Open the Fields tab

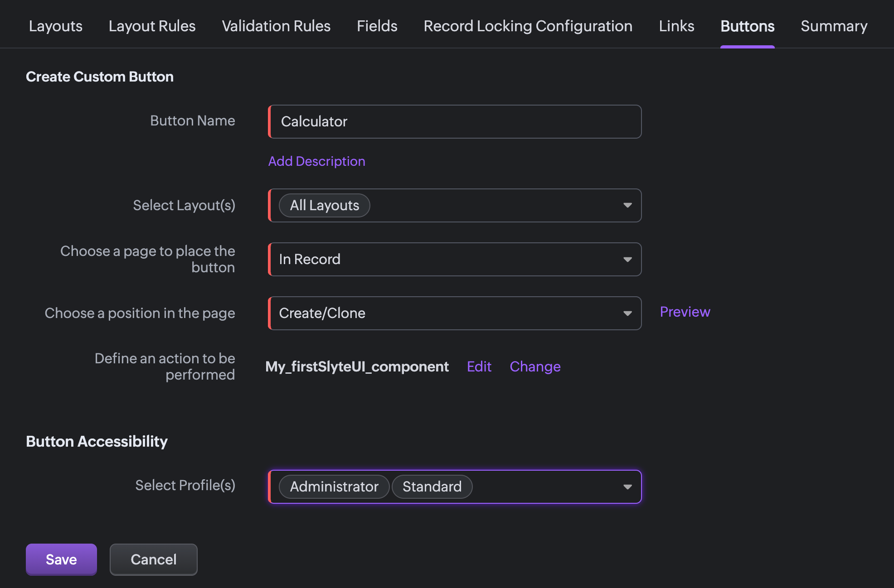point(377,26)
